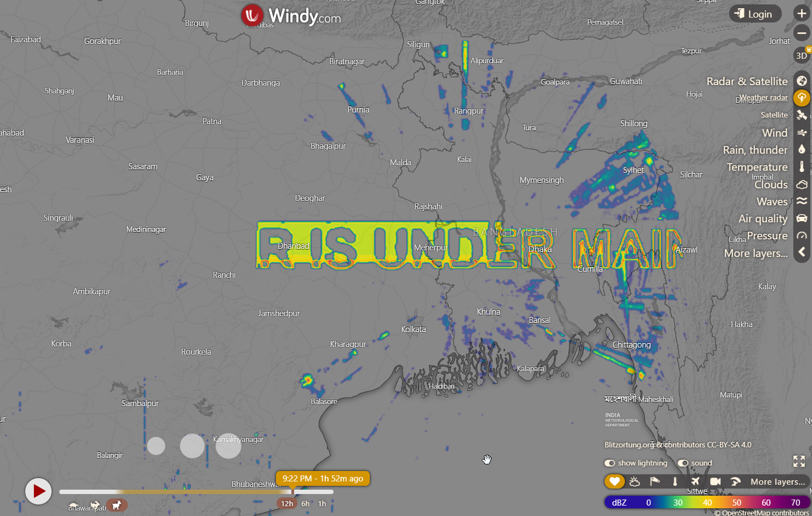812x516 pixels.
Task: Choose Air quality layer label
Action: coord(763,218)
